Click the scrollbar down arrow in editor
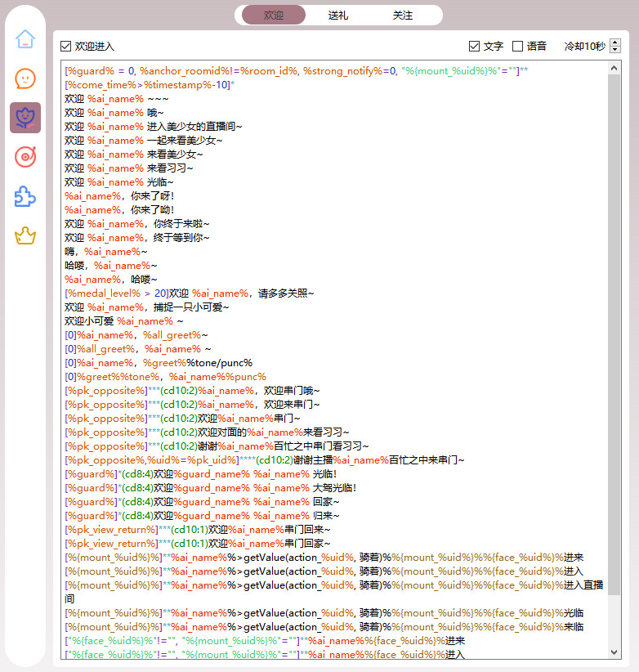The image size is (639, 672). pyautogui.click(x=614, y=652)
